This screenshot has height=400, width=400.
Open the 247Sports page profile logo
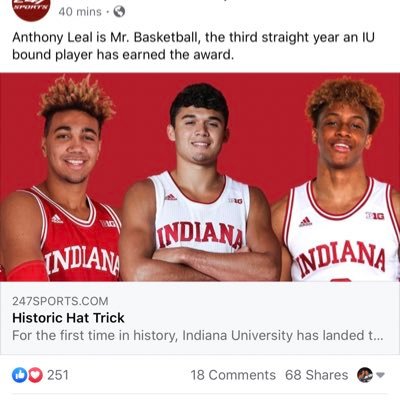point(31,8)
